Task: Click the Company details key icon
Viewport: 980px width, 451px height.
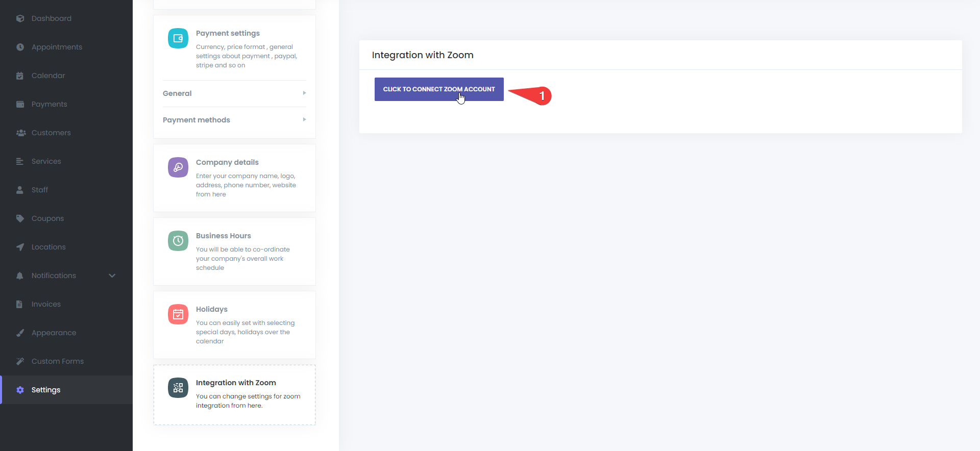Action: (x=178, y=167)
